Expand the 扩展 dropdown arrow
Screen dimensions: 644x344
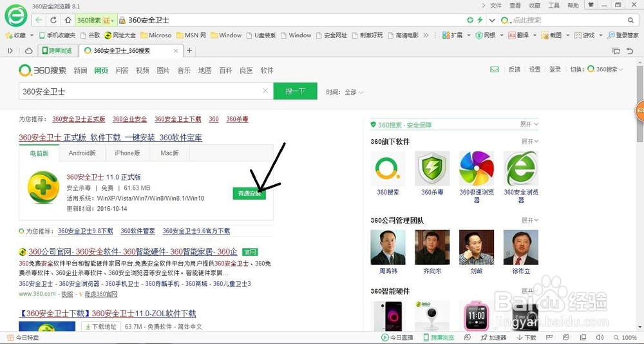[x=469, y=35]
